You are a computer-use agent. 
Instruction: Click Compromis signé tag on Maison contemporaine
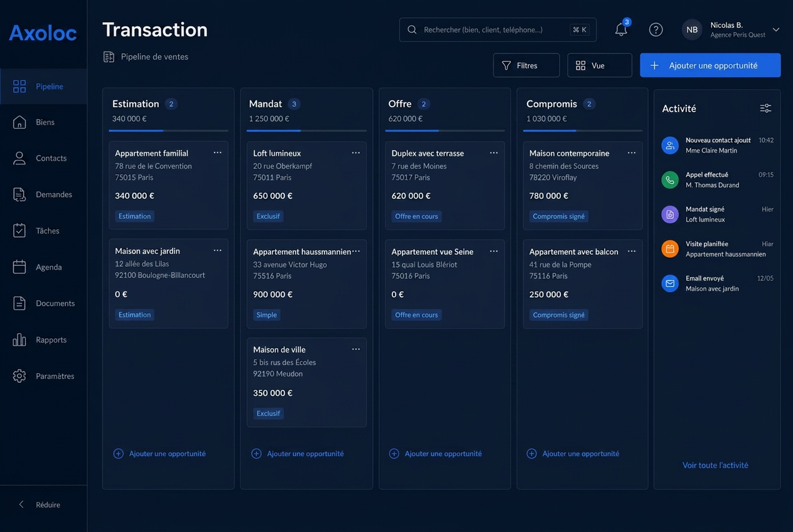coord(558,216)
